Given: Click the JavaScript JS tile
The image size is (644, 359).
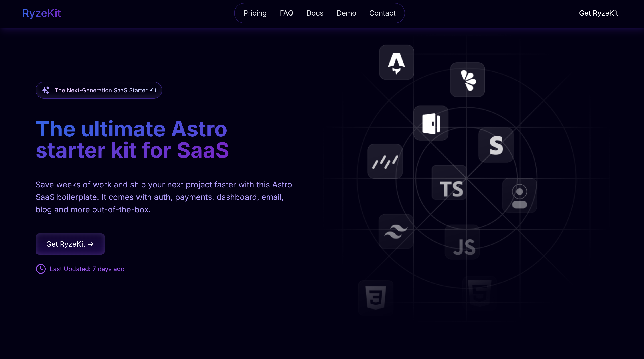Looking at the screenshot, I should click(462, 242).
